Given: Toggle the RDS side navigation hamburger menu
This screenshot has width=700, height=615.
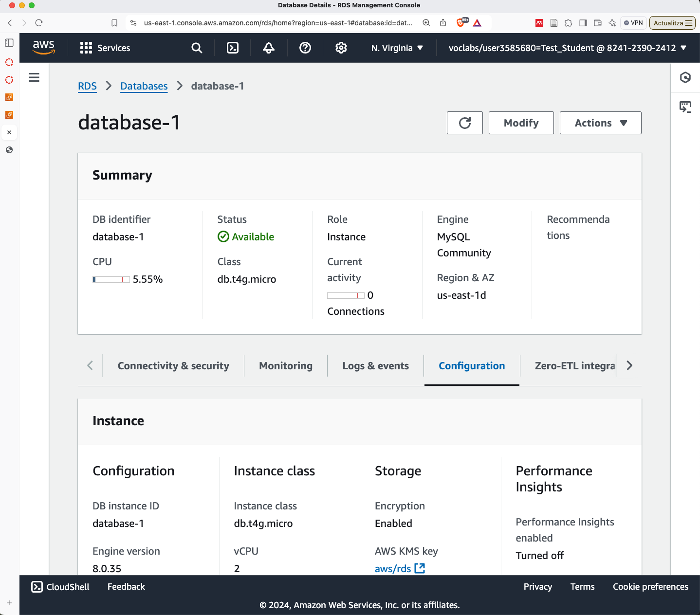Looking at the screenshot, I should [34, 77].
